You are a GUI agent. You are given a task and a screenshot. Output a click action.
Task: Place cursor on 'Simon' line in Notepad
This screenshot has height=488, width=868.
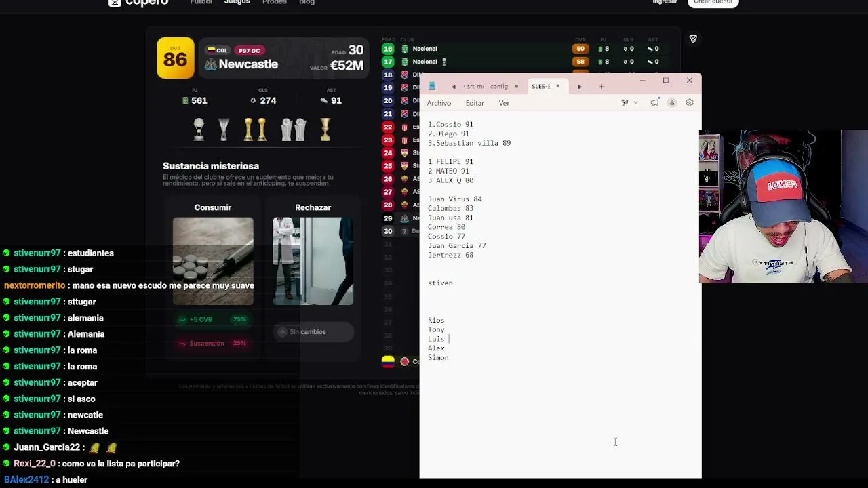pos(438,358)
